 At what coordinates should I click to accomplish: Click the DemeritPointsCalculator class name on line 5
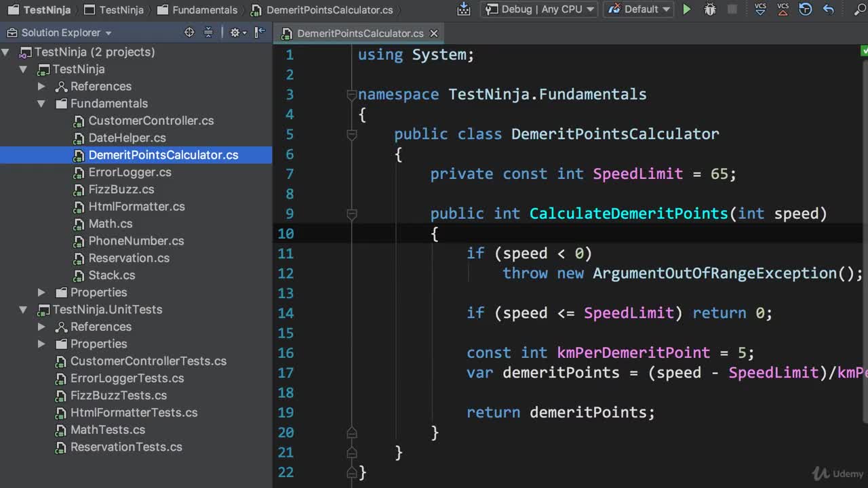tap(615, 134)
